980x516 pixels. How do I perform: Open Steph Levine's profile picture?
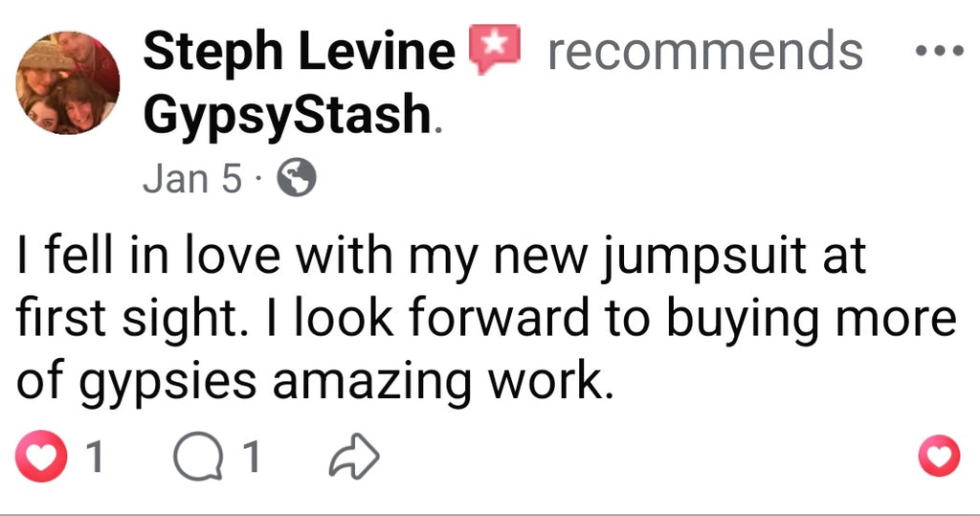[x=67, y=82]
